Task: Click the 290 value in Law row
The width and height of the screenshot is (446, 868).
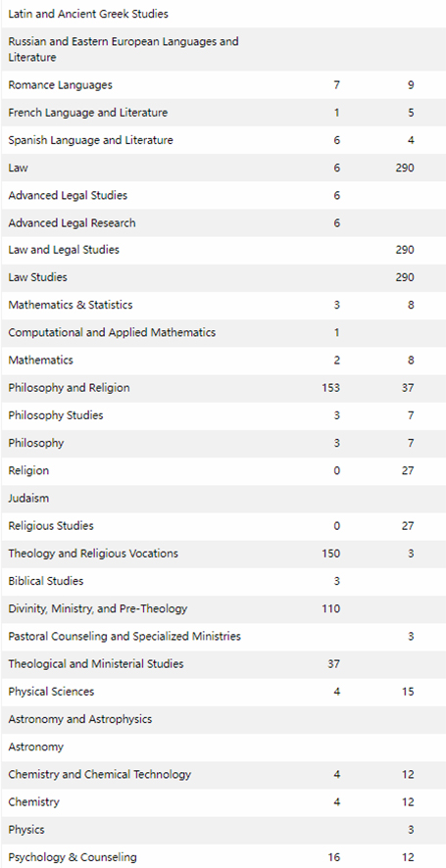Action: (x=405, y=168)
